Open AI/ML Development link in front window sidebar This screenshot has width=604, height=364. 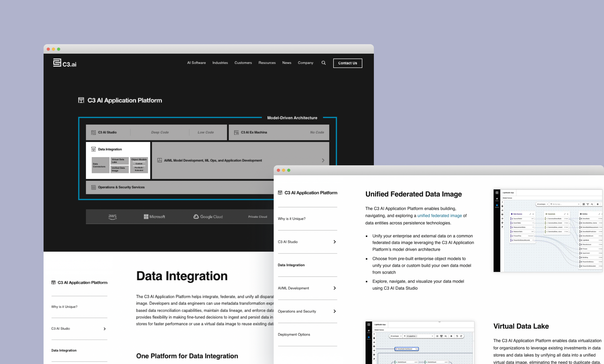coord(293,288)
